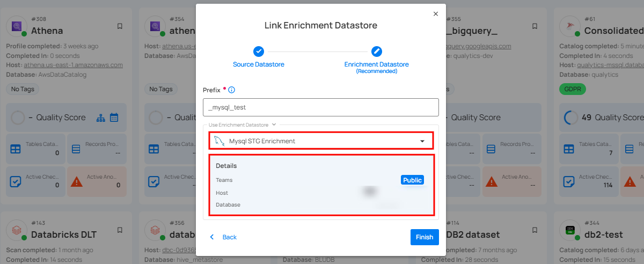Click the Enrichment Datastore step pencil icon

point(377,52)
